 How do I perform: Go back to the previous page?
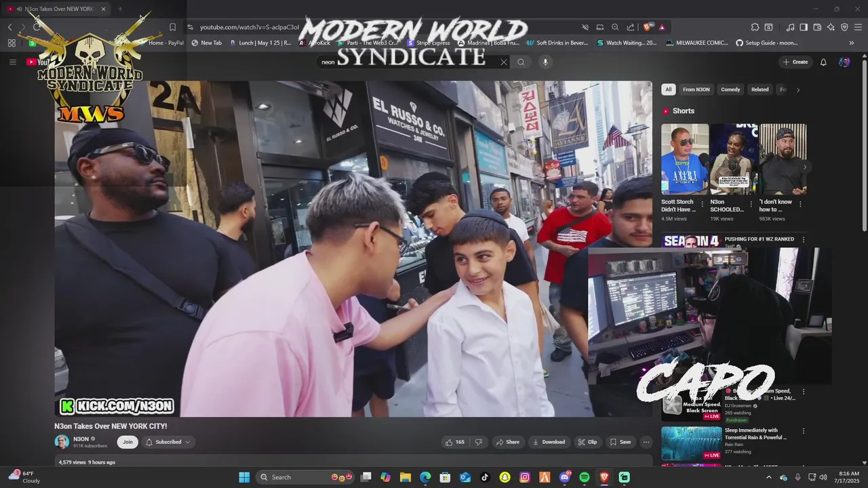pyautogui.click(x=9, y=27)
